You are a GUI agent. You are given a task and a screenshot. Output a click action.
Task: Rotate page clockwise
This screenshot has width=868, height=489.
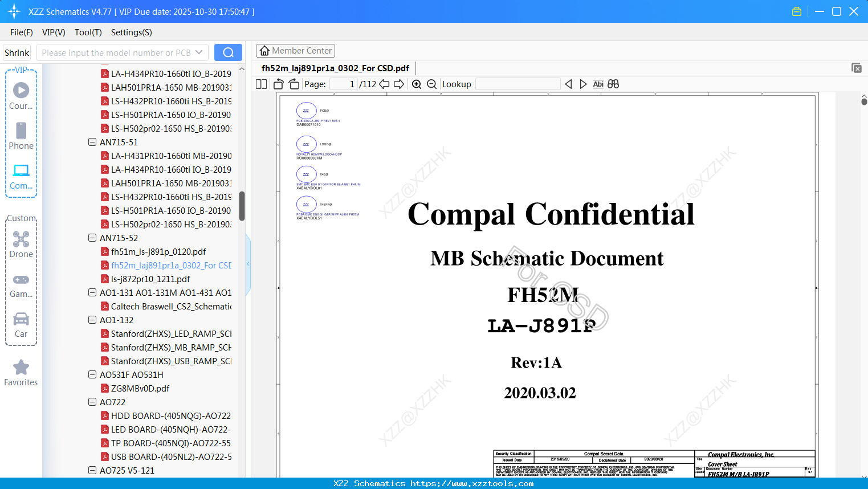[294, 84]
